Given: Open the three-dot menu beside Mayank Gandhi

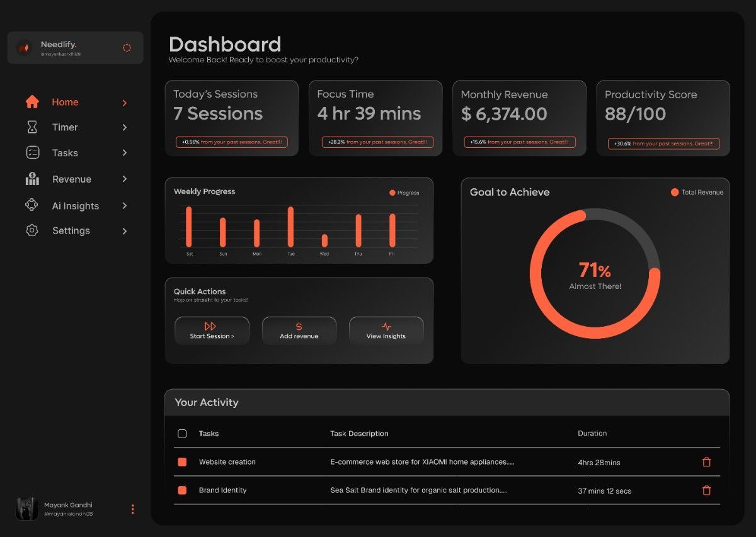Looking at the screenshot, I should (x=132, y=509).
